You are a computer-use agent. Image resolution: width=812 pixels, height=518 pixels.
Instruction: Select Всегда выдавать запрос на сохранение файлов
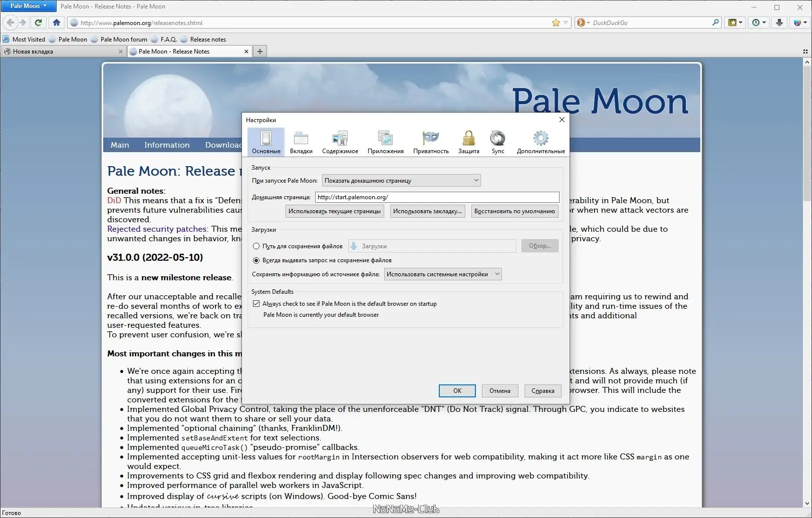[256, 260]
